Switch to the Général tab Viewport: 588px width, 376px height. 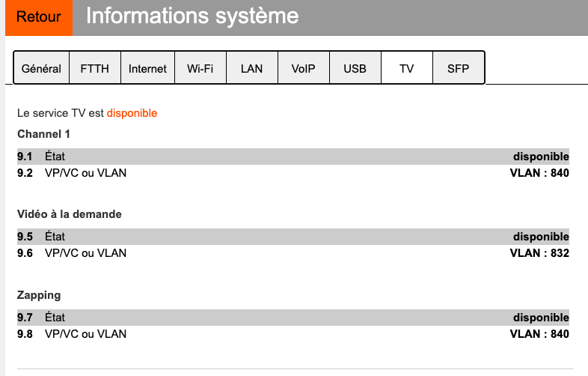pyautogui.click(x=41, y=68)
